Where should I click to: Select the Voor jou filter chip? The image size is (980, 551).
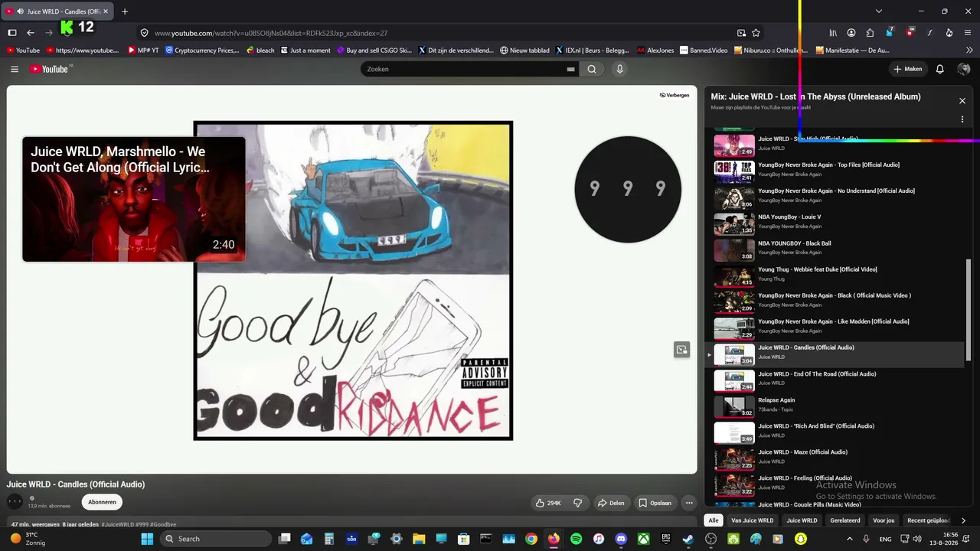click(884, 520)
